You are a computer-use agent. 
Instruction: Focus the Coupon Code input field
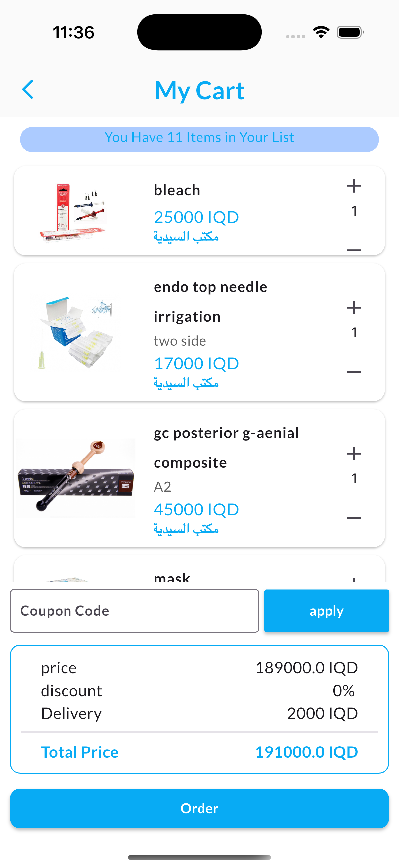(134, 610)
